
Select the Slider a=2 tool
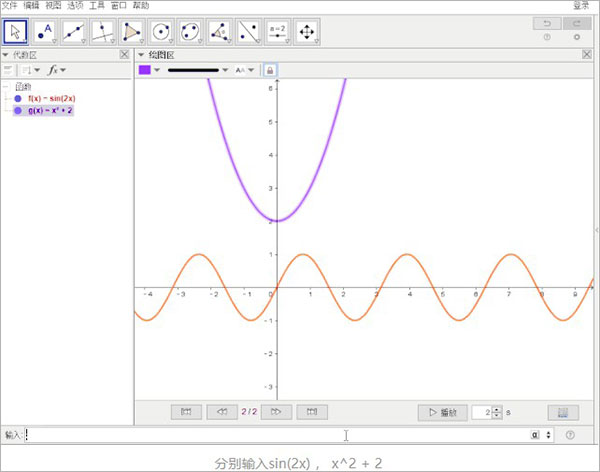277,30
